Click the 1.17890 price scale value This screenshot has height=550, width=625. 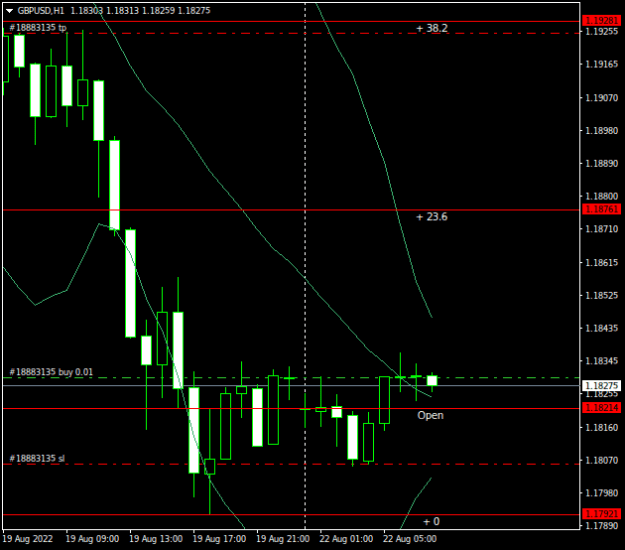(x=601, y=526)
